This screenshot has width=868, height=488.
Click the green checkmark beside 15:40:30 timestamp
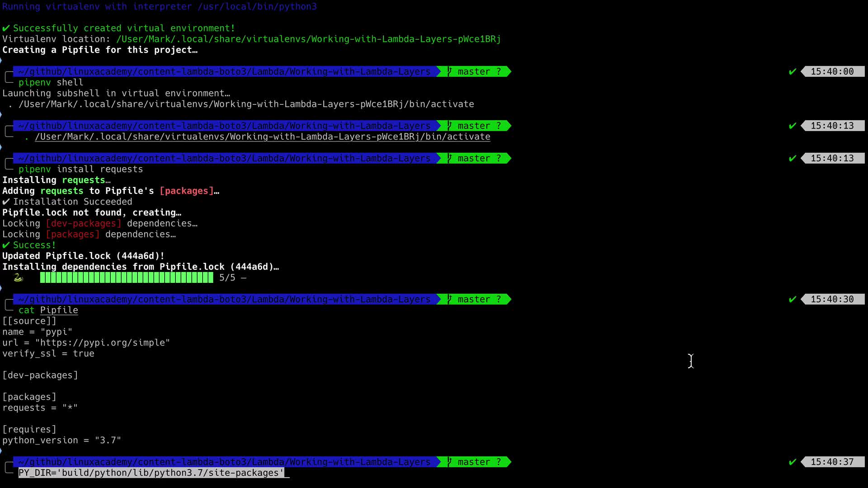792,300
